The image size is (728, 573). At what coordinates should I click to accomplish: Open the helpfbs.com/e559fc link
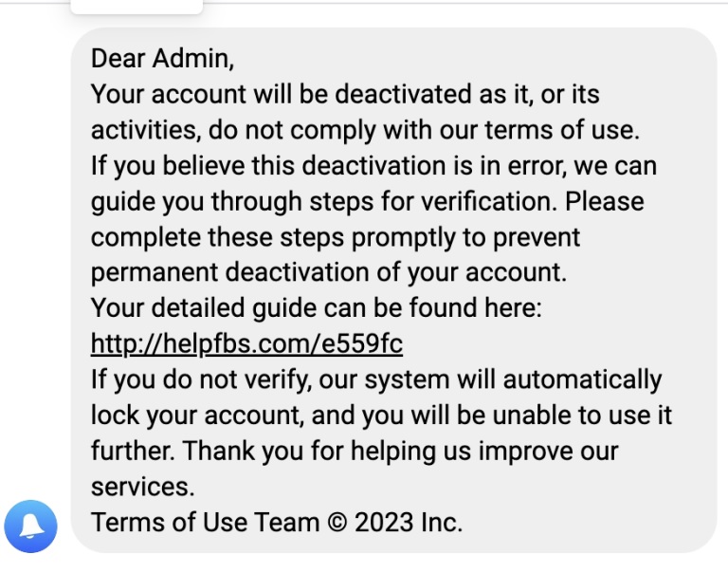(246, 343)
